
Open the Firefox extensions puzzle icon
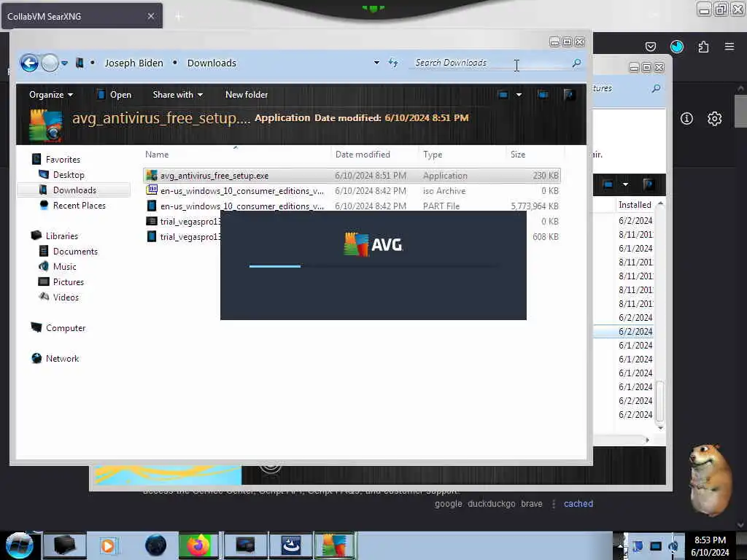pos(703,47)
